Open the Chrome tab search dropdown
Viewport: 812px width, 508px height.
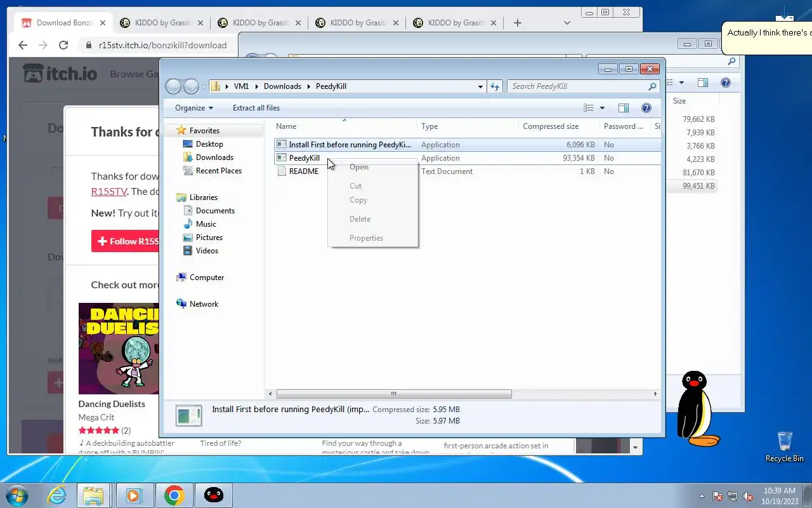[567, 23]
